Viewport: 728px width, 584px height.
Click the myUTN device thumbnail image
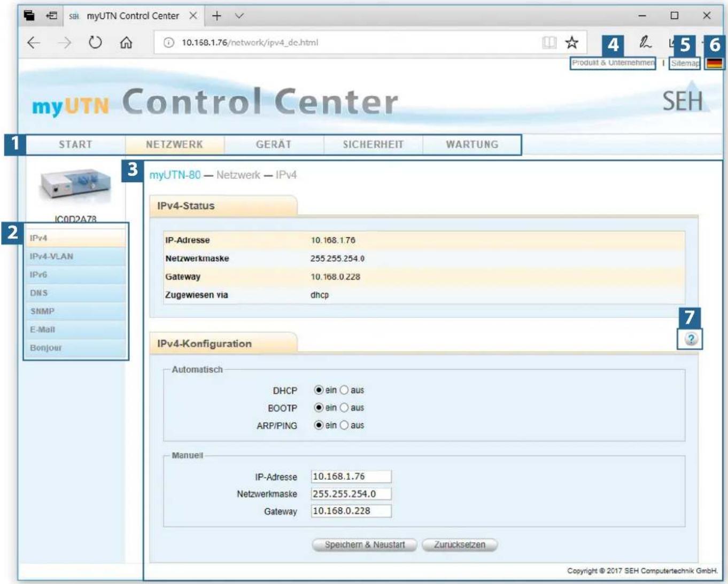click(x=75, y=184)
